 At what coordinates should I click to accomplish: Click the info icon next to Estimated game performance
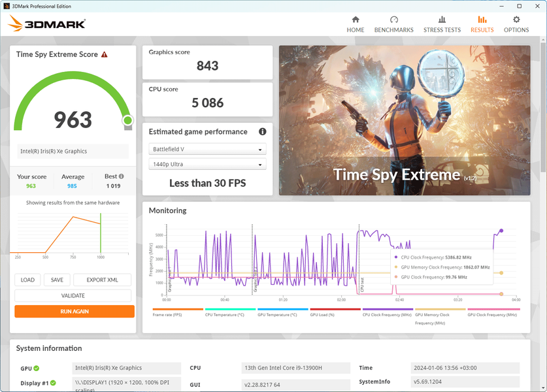point(262,131)
